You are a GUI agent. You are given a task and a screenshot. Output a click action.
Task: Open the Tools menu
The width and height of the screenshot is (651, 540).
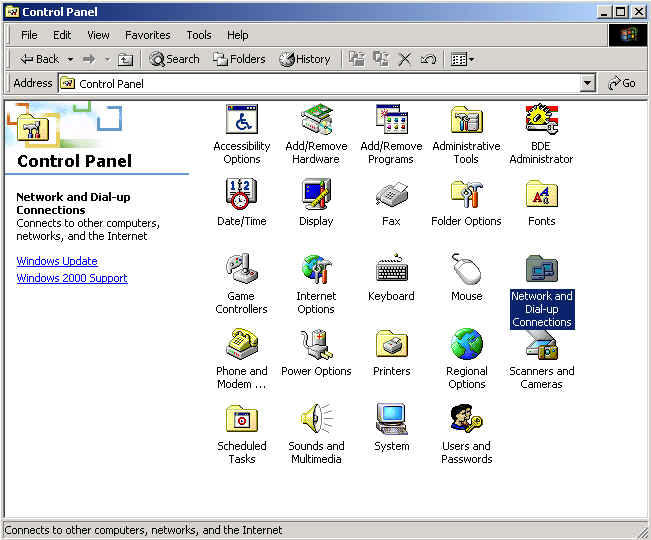coord(198,35)
